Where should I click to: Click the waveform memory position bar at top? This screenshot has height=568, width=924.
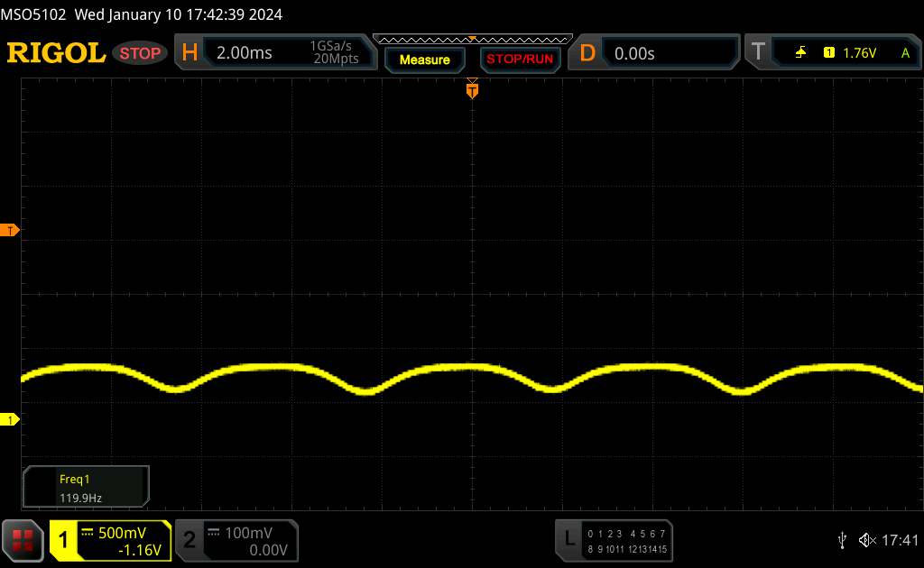coord(472,39)
